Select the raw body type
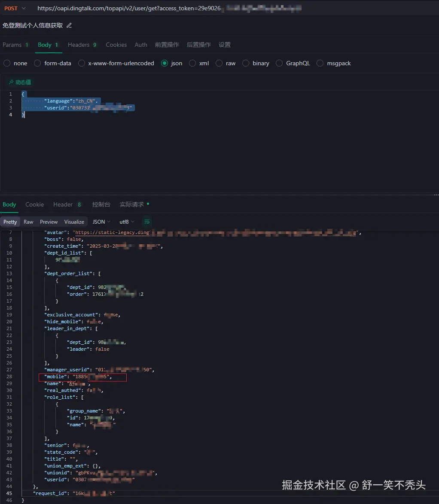 tap(226, 63)
